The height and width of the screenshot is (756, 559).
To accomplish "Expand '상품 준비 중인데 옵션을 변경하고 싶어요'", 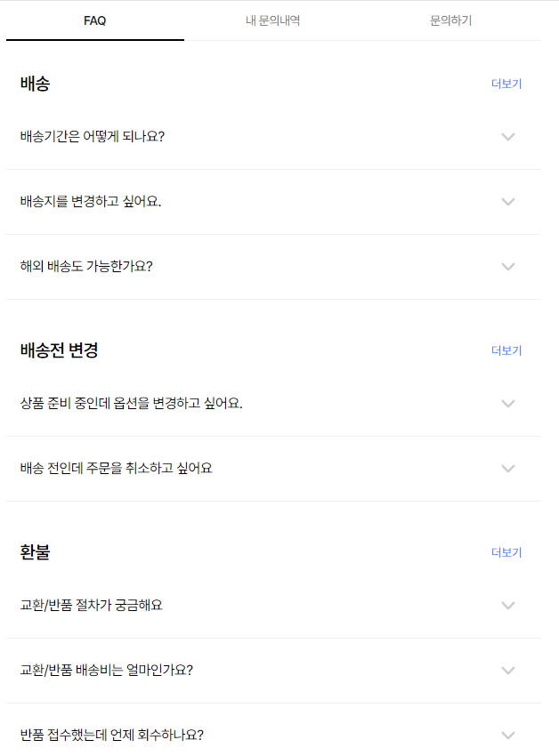I will point(508,403).
